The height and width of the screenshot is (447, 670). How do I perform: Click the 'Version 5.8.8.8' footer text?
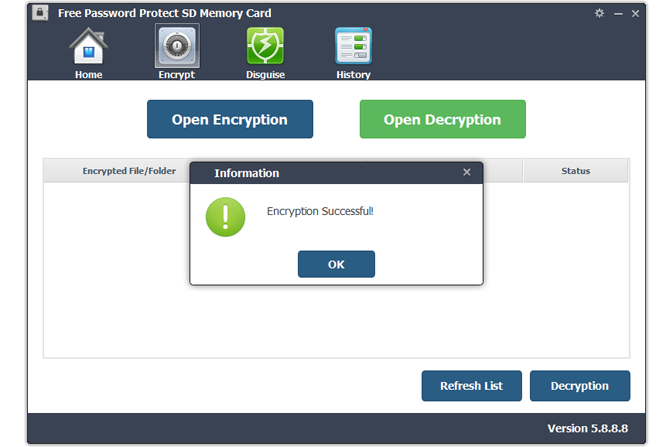(x=588, y=428)
